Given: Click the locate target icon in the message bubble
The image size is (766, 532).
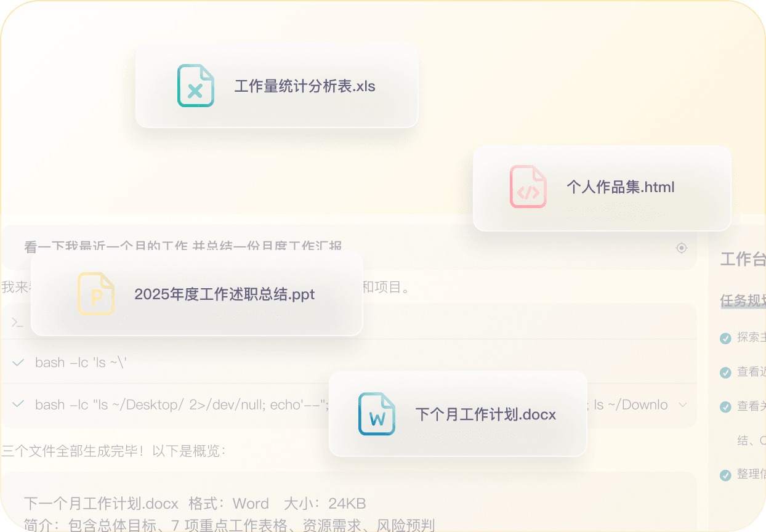Looking at the screenshot, I should click(682, 248).
